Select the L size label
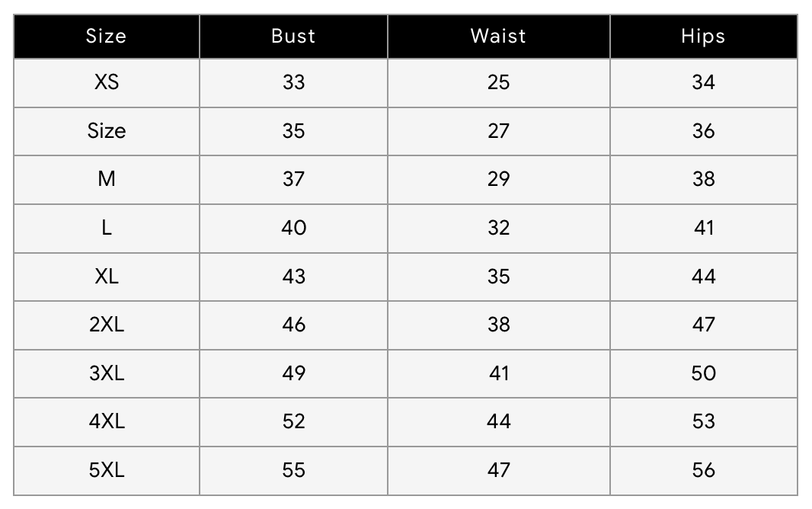 click(107, 228)
